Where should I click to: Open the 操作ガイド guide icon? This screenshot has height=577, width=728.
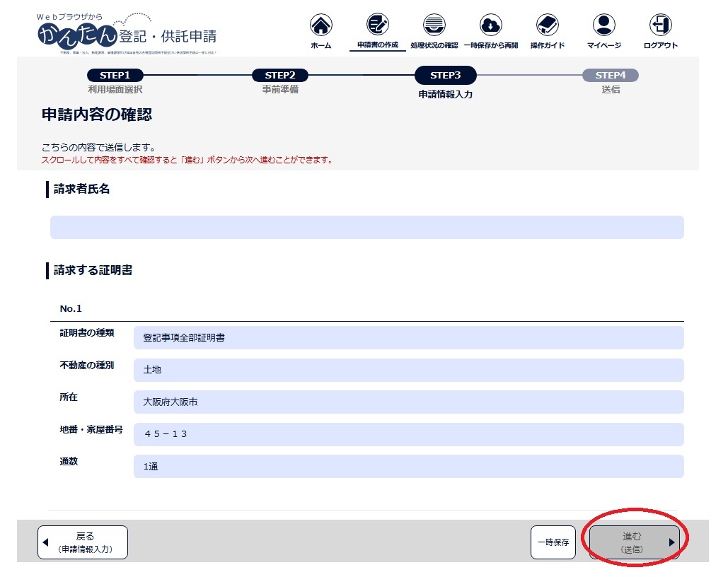(x=547, y=30)
